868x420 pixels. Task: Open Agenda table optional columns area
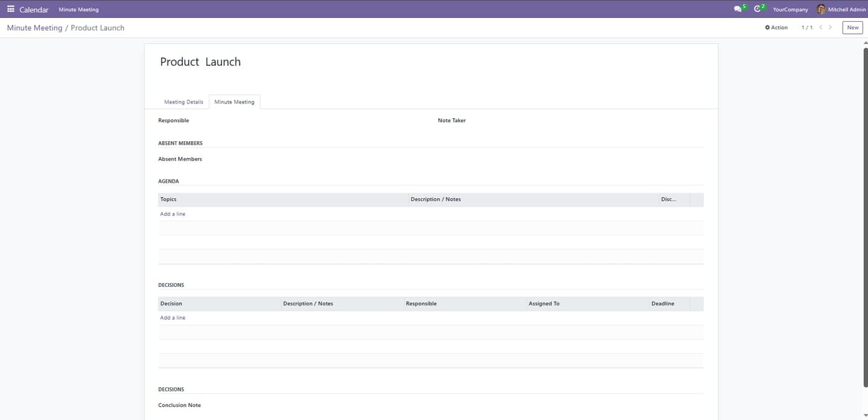696,199
